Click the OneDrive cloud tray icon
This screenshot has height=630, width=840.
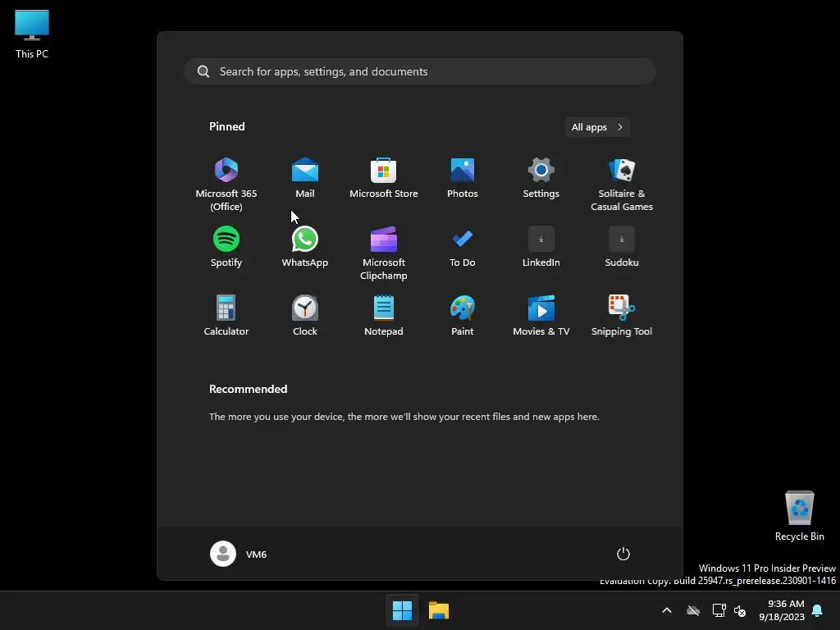[x=693, y=610]
